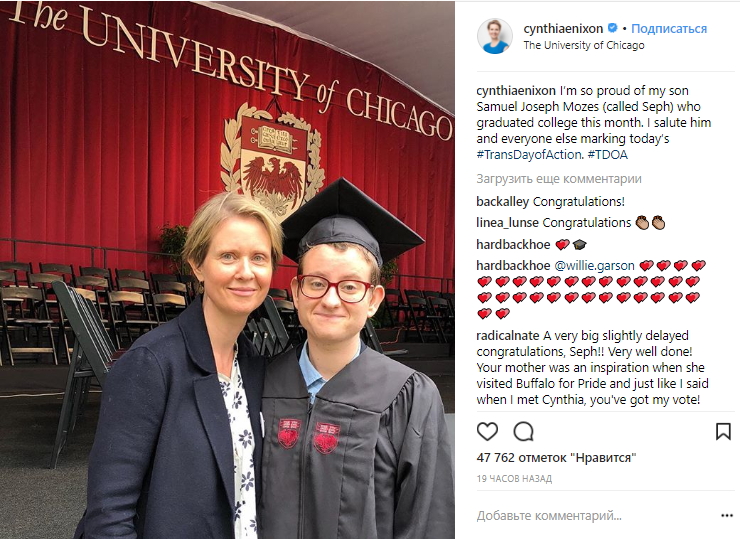740x539 pixels.
Task: Toggle the Подписаться following button
Action: click(669, 29)
